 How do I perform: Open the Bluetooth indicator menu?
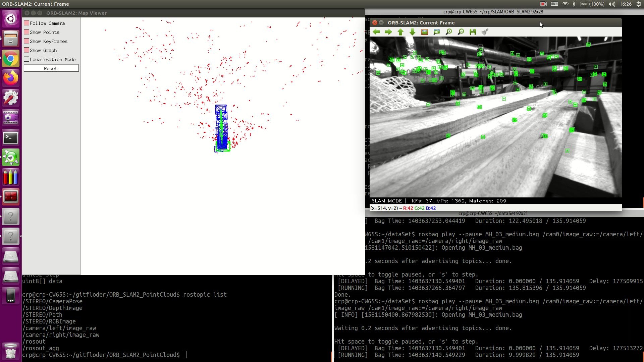click(x=574, y=4)
